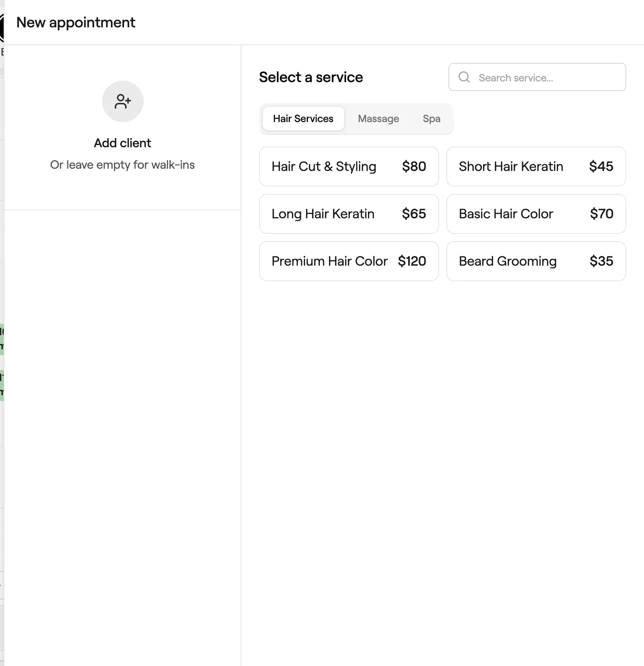The width and height of the screenshot is (644, 666).
Task: Click the search magnifier icon
Action: click(464, 77)
